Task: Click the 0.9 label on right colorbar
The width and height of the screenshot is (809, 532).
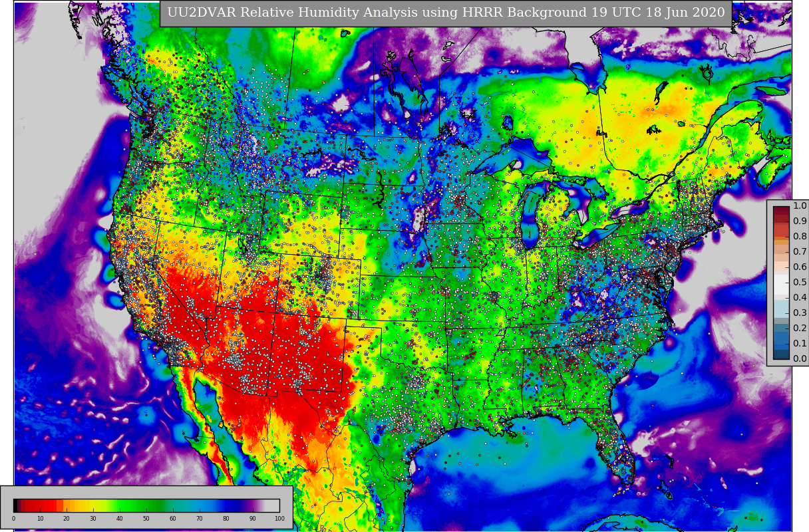Action: (x=800, y=221)
